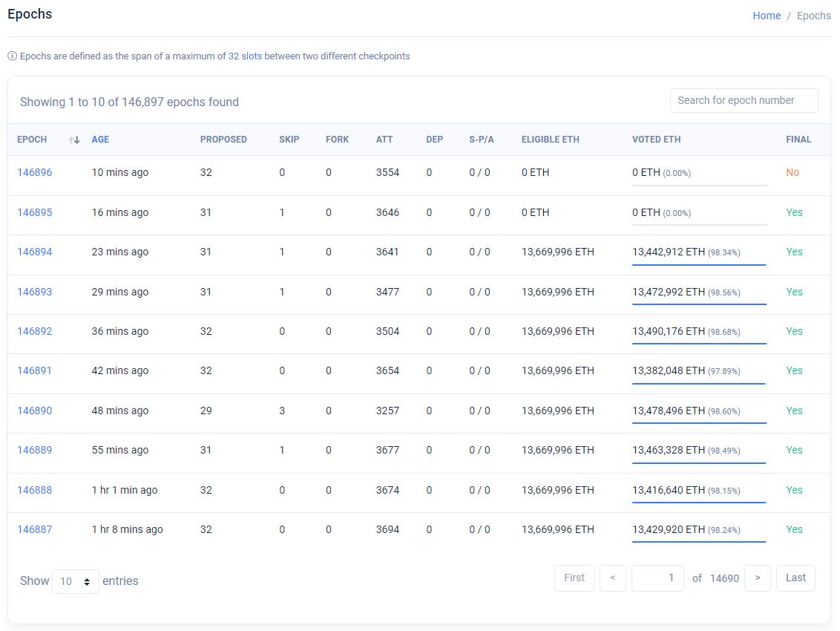Viewport: 840px width, 631px height.
Task: Click the Final column header
Action: coord(798,140)
